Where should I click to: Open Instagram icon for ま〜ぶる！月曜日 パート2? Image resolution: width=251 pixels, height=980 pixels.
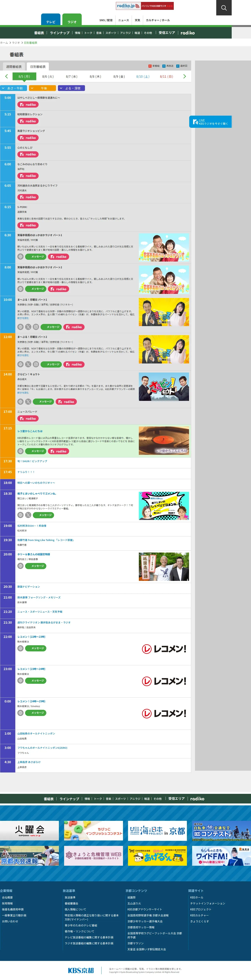click(36, 364)
